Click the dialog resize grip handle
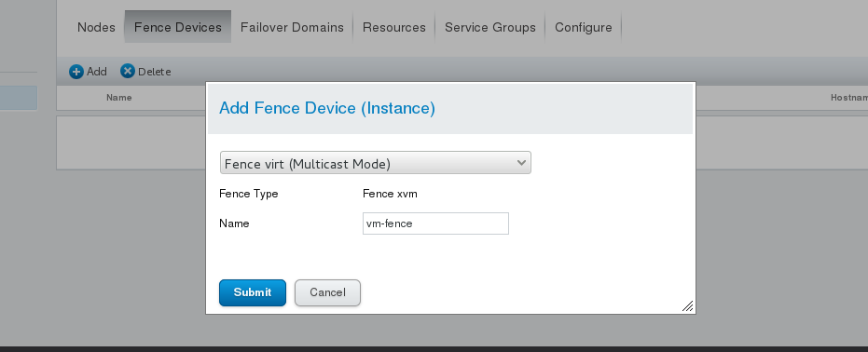Viewport: 868px width, 352px height. 687,306
